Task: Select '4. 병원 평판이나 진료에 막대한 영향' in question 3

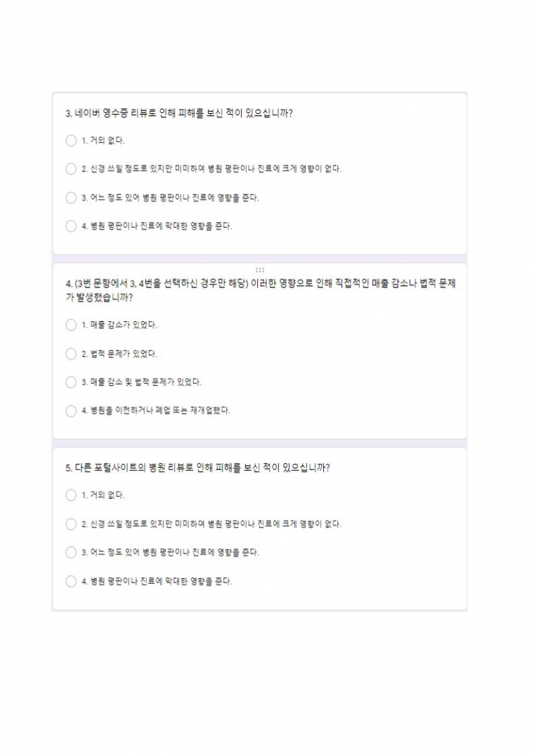Action: coord(71,226)
